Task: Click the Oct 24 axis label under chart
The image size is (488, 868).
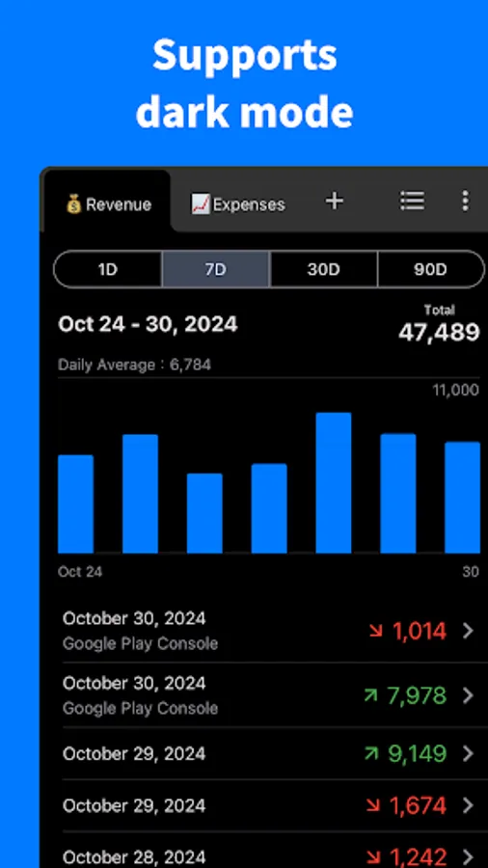Action: click(80, 572)
